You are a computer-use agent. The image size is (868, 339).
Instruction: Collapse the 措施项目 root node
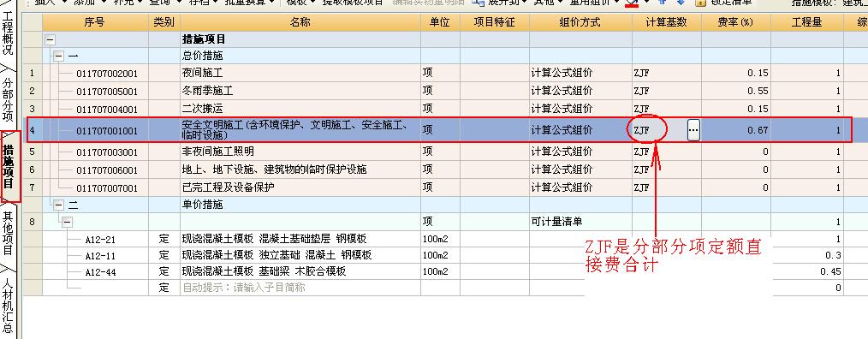[x=50, y=40]
